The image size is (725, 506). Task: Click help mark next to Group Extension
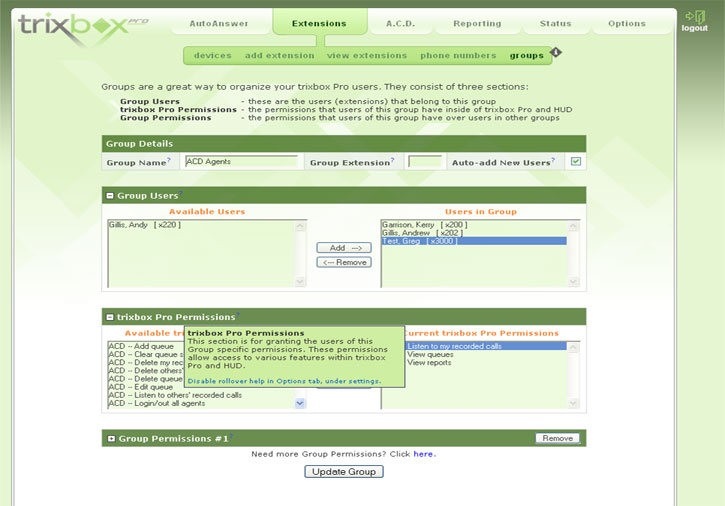(x=393, y=160)
